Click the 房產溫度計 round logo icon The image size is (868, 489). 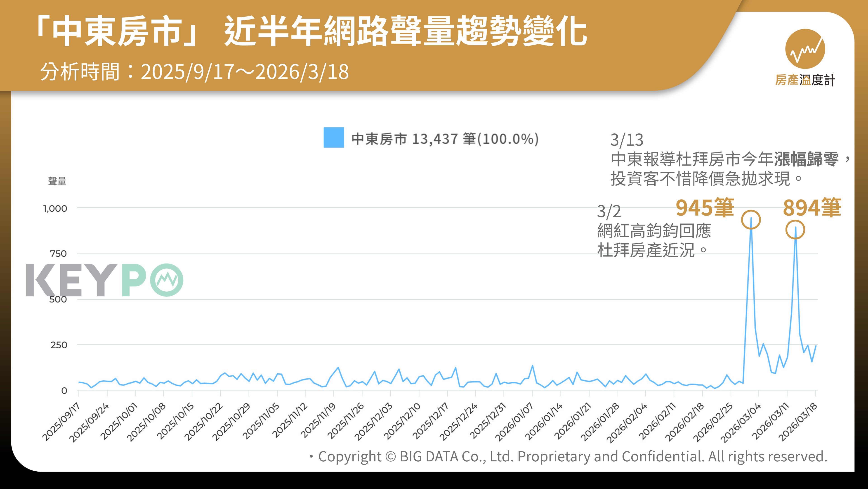pos(805,49)
